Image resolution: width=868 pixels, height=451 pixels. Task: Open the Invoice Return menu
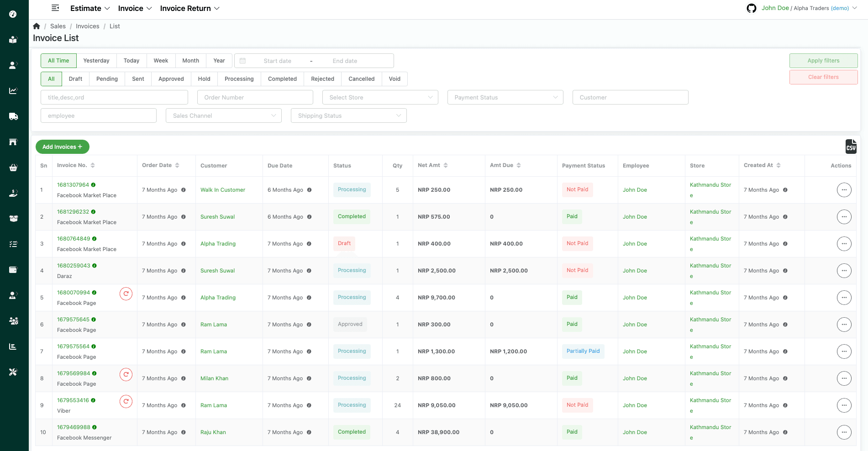click(x=189, y=8)
